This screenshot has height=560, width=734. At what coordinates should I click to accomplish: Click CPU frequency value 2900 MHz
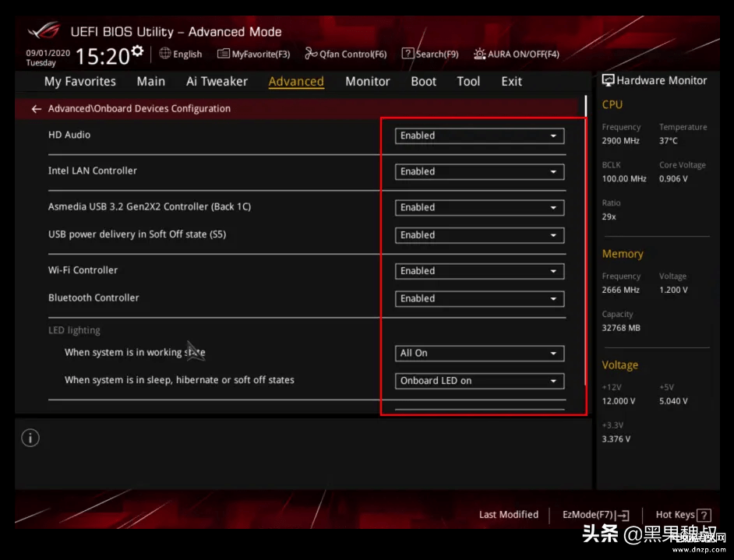[621, 141]
